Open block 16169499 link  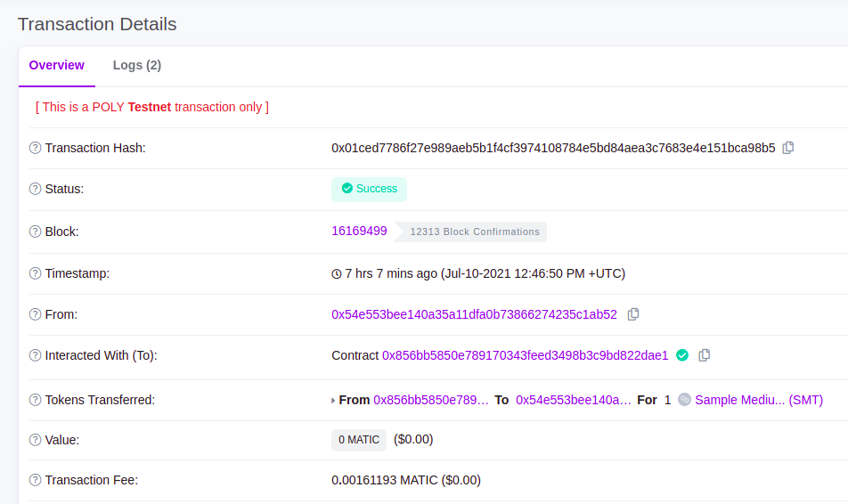(359, 231)
